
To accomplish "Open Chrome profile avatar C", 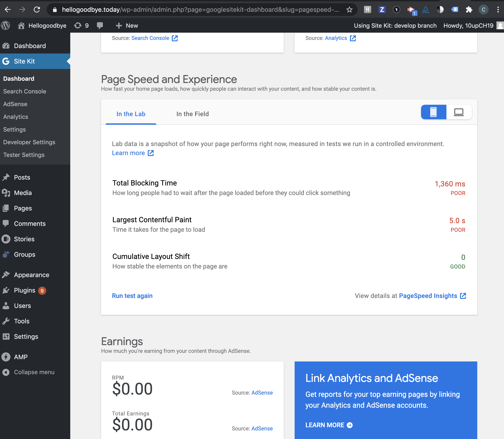I will pyautogui.click(x=483, y=10).
